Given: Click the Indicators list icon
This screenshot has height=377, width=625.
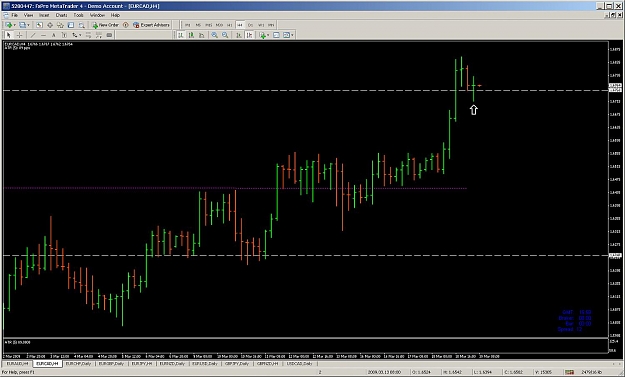Looking at the screenshot, I should coord(263,35).
